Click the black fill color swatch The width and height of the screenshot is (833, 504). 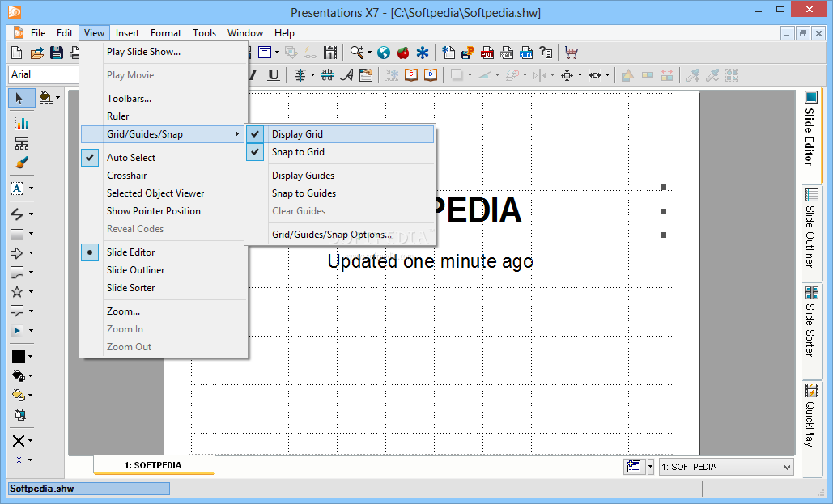tap(19, 357)
